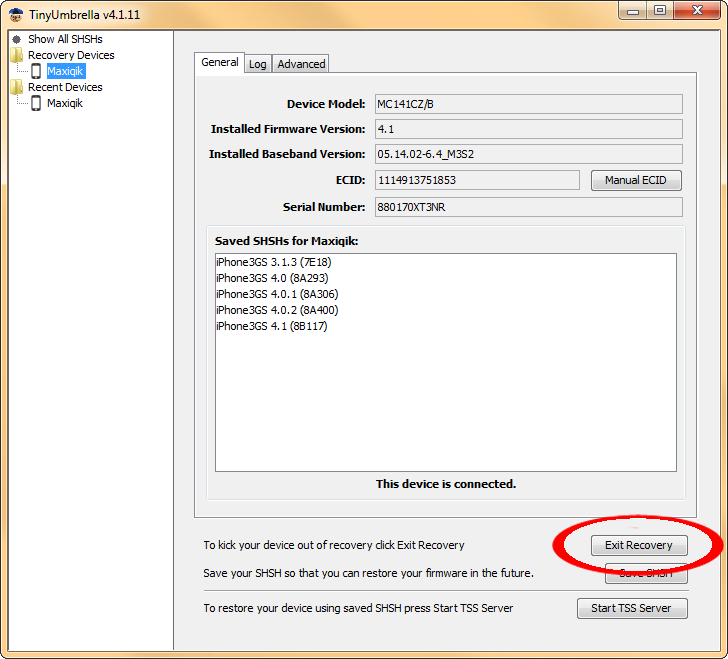This screenshot has width=728, height=659.
Task: Open the Log tab
Action: pos(258,64)
